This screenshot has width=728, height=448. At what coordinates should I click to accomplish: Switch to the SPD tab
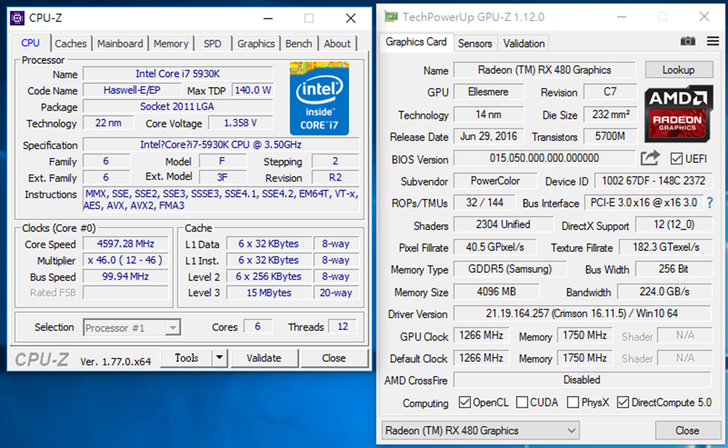pos(212,44)
